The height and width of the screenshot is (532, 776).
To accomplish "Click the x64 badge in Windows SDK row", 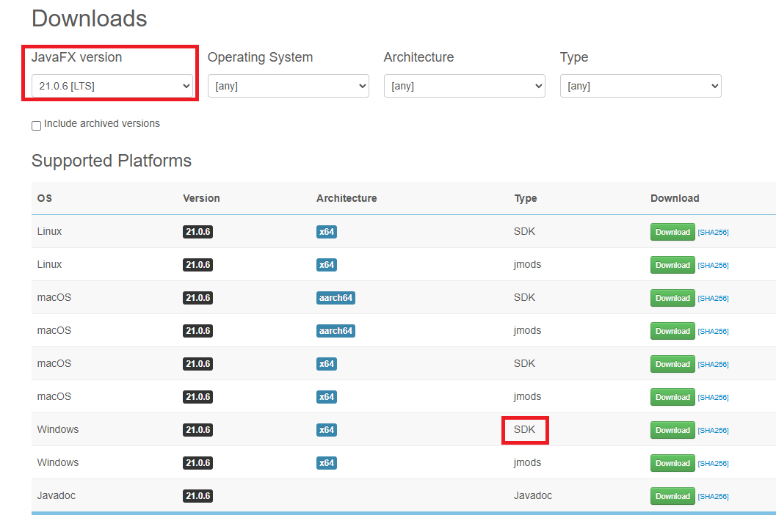I will click(327, 430).
